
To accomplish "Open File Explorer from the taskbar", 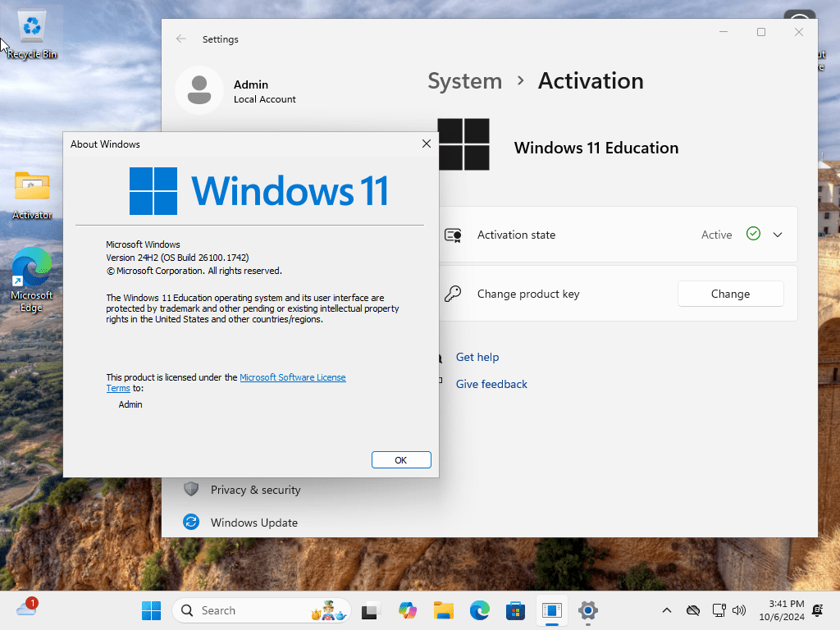I will coord(444,610).
